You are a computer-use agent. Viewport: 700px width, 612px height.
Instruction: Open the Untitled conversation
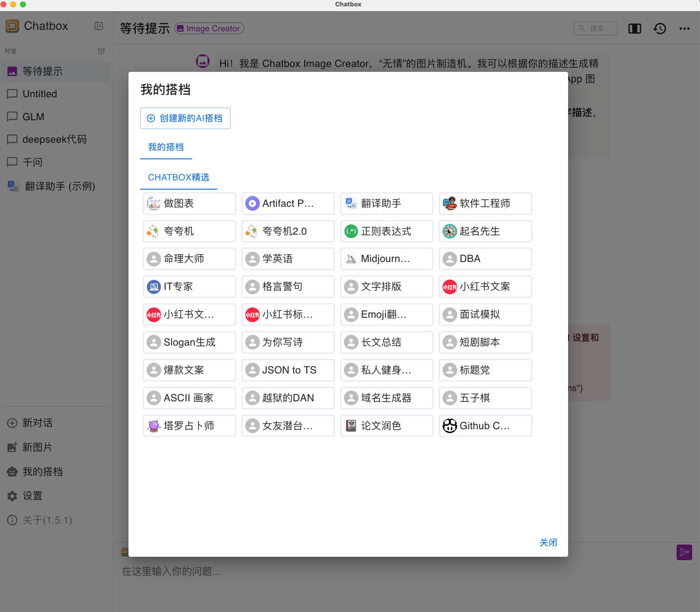click(56, 94)
